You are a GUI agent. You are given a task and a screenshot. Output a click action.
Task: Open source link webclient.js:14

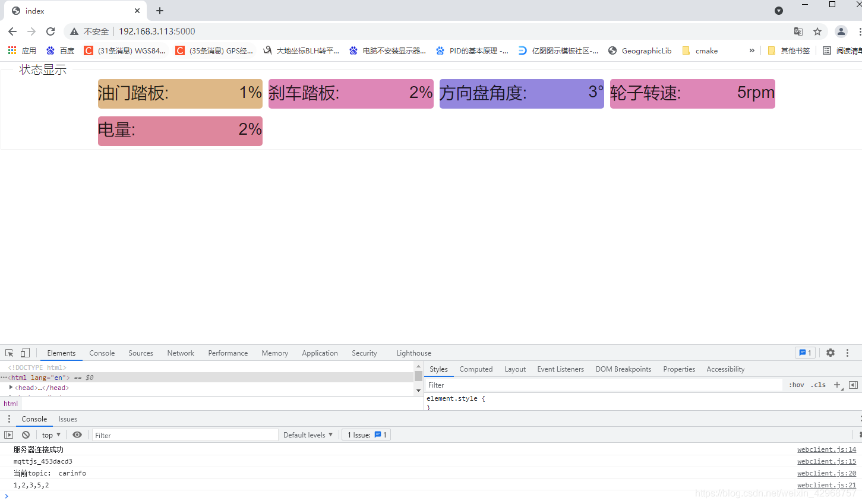click(826, 450)
